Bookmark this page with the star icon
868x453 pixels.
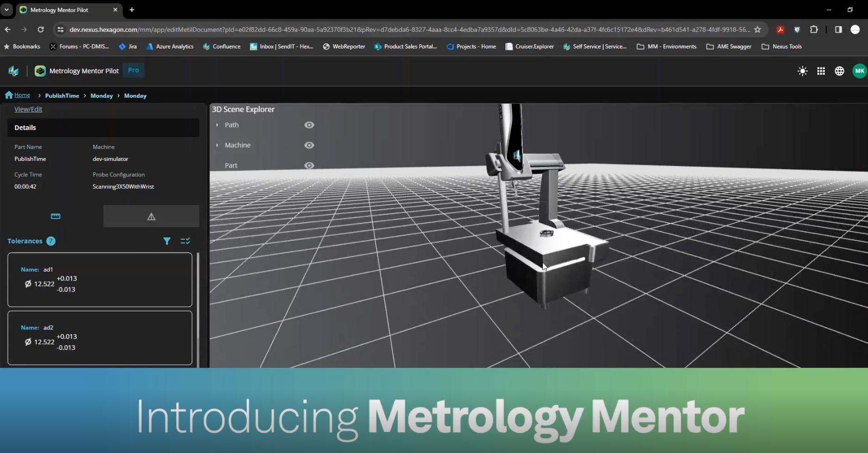[757, 29]
